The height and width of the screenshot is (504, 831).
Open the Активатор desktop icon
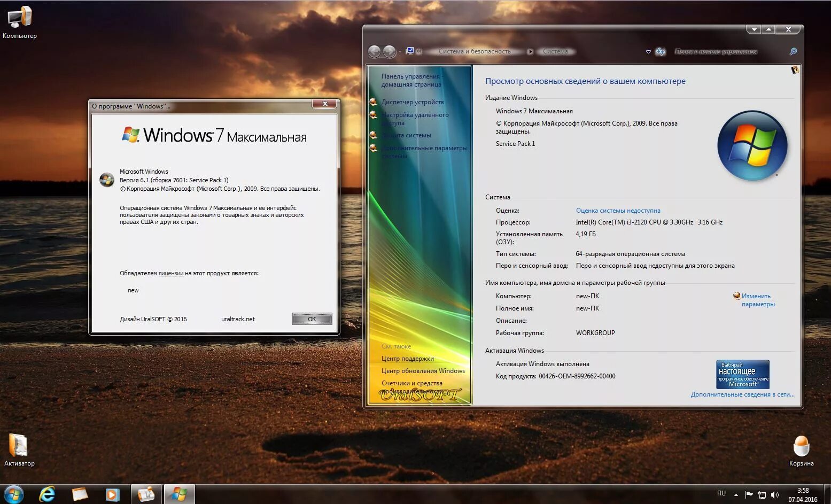point(19,449)
